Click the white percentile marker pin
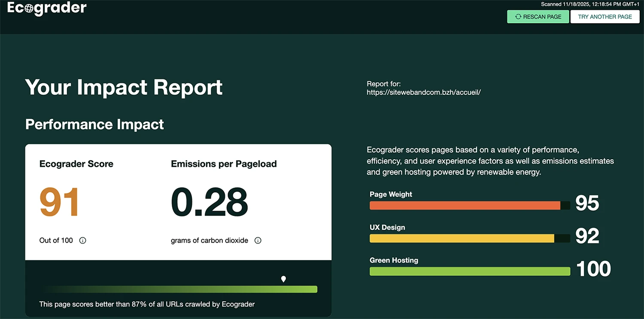Viewport: 644px width, 319px height. pos(283,280)
